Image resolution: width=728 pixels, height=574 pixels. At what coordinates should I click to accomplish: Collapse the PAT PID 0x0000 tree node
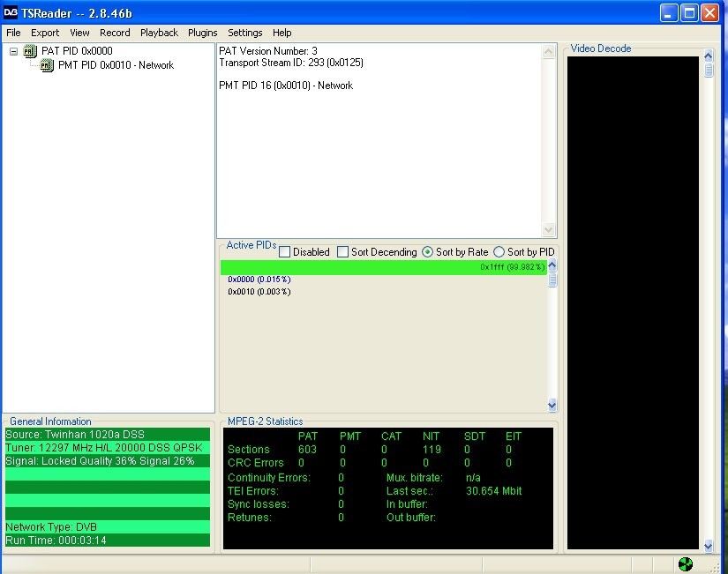13,51
